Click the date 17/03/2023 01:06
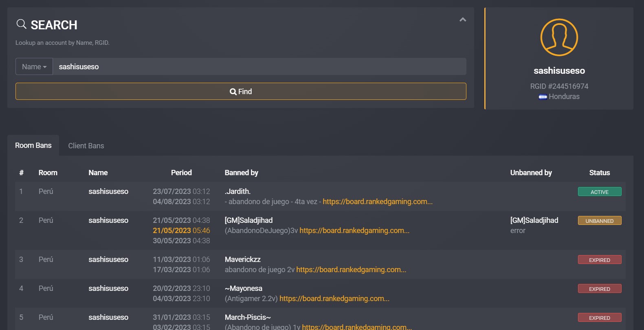The image size is (644, 330). pos(181,270)
